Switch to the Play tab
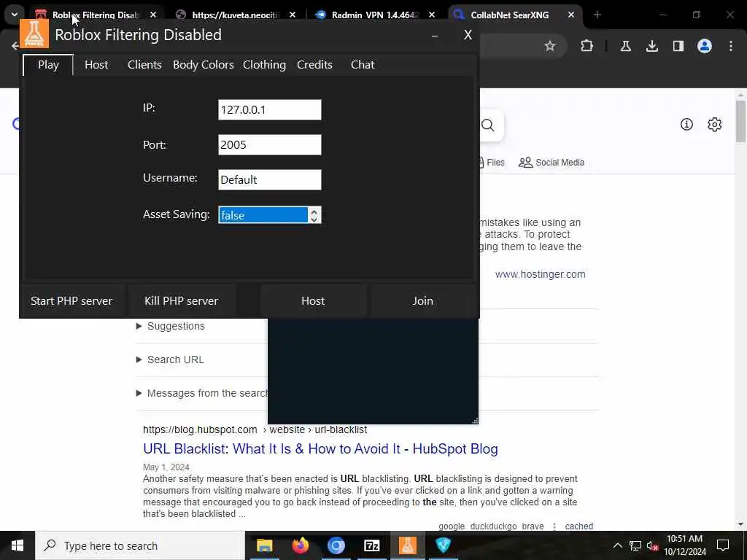Viewport: 747px width, 560px height. pyautogui.click(x=48, y=65)
